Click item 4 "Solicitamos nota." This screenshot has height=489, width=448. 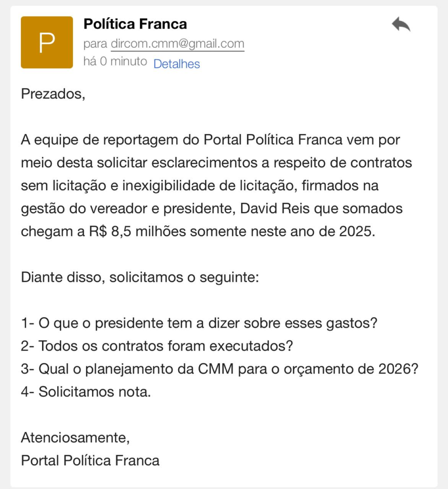point(86,392)
